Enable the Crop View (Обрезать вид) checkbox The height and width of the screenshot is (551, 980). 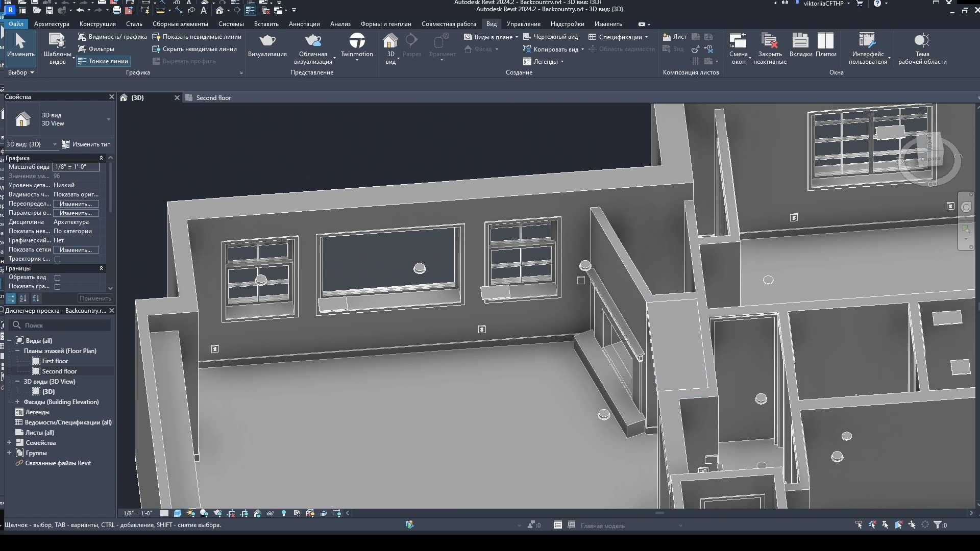tap(58, 278)
